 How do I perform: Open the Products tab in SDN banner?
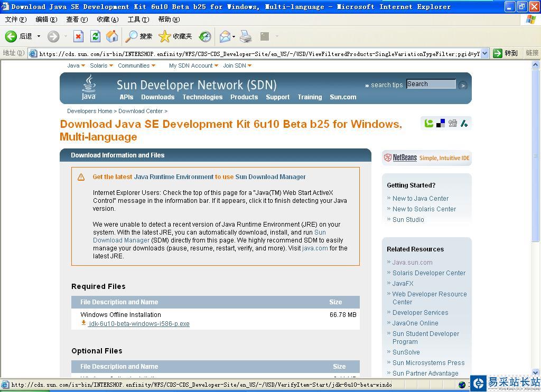(244, 97)
